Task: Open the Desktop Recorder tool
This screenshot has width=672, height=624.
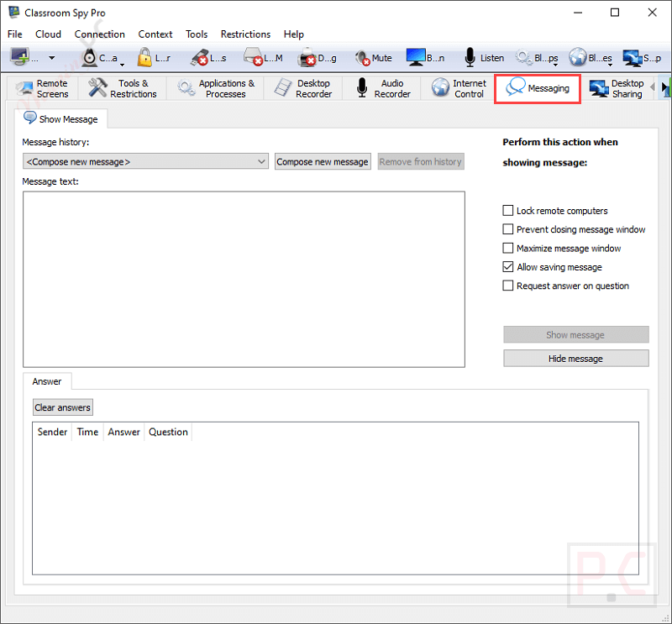Action: 307,87
